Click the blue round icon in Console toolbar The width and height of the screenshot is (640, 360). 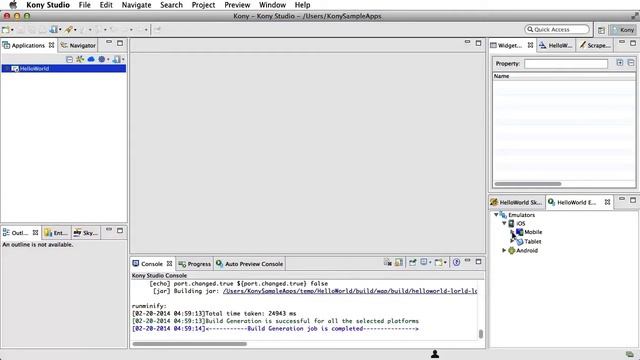pos(456,262)
